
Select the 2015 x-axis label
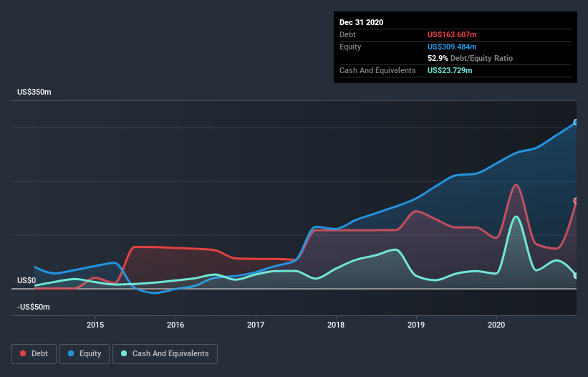(95, 325)
